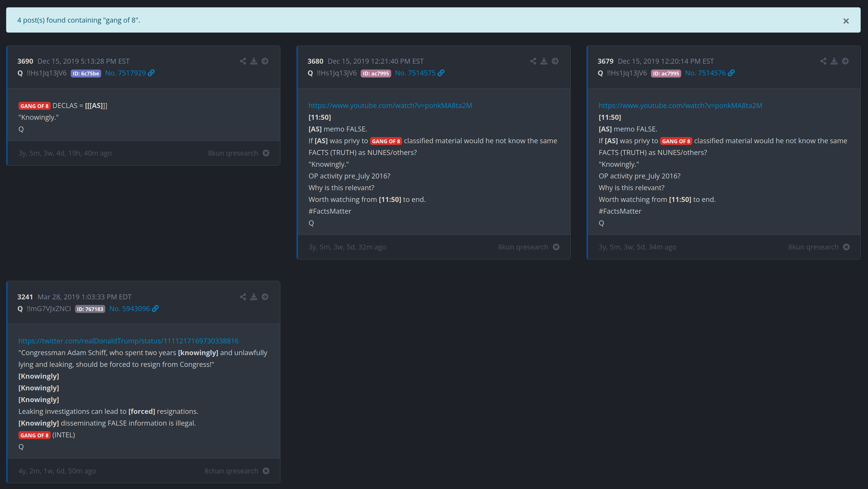Click '3y, 5m, 3w, 5d, 32m ago' text
Screen dimensions: 868x489
pos(347,247)
